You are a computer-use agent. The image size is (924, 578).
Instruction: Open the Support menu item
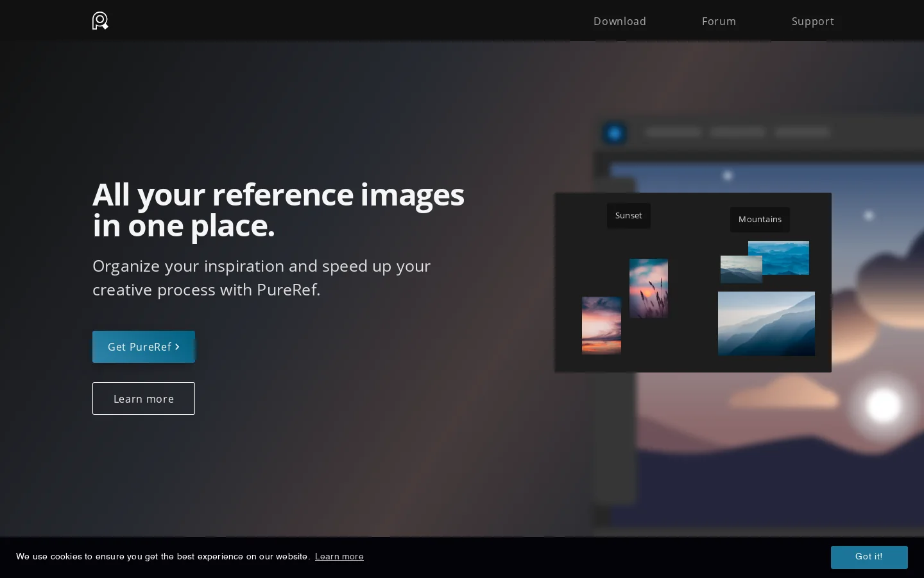tap(812, 21)
